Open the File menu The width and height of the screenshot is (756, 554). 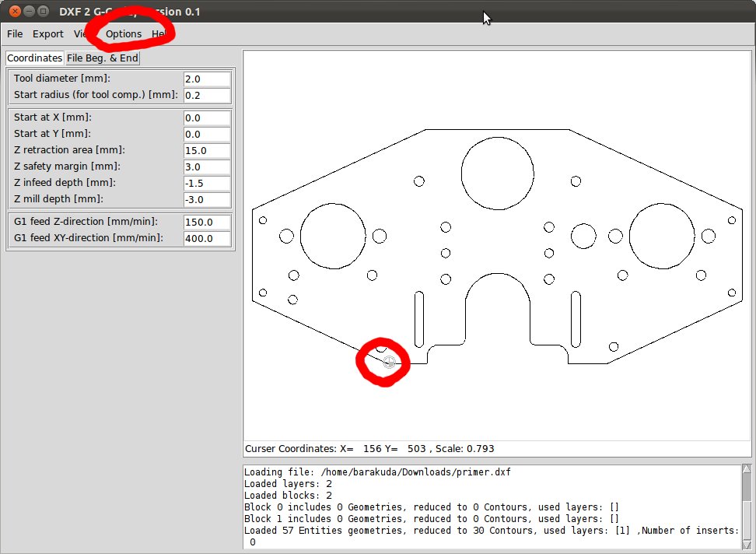(15, 33)
